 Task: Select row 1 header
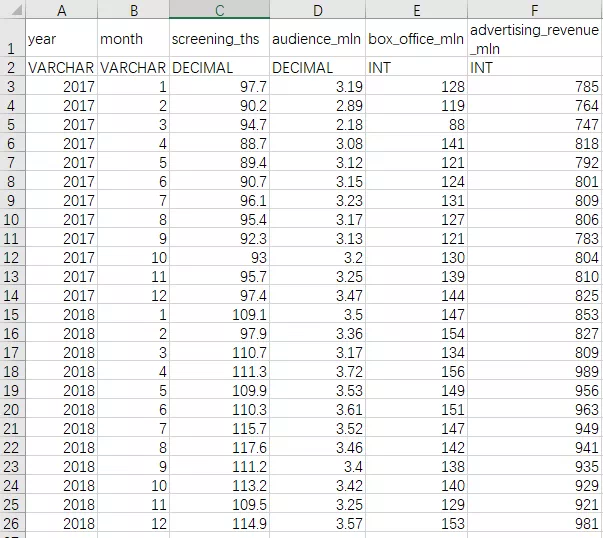pyautogui.click(x=13, y=38)
